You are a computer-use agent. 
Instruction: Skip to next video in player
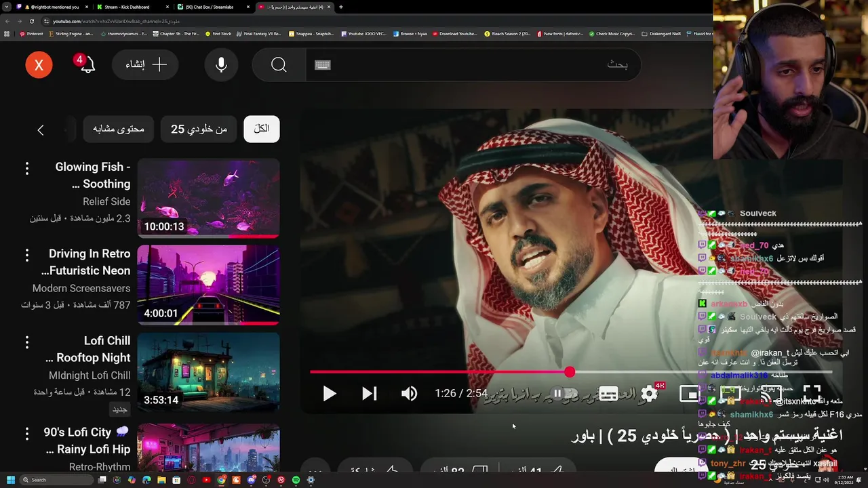click(369, 393)
